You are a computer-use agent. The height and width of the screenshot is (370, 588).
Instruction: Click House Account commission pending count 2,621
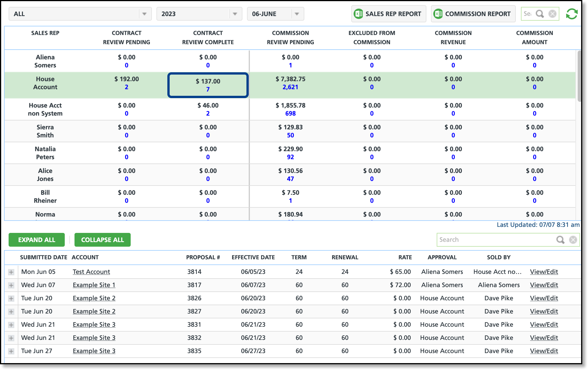290,87
